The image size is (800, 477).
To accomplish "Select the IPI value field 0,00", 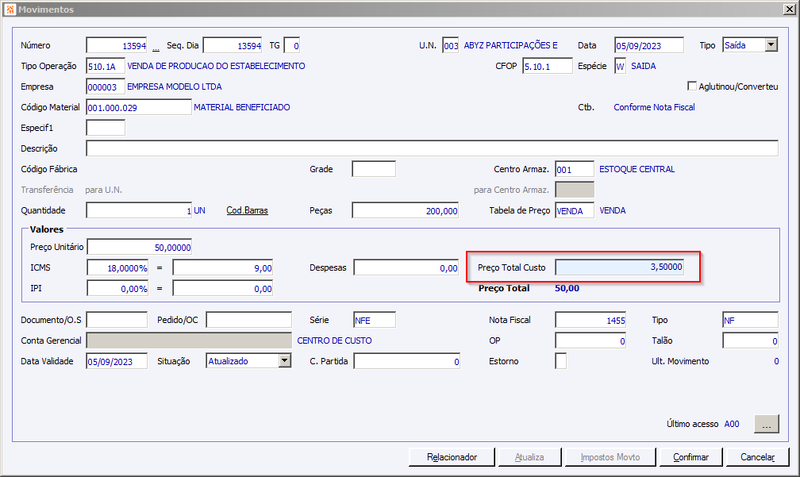I will point(222,288).
